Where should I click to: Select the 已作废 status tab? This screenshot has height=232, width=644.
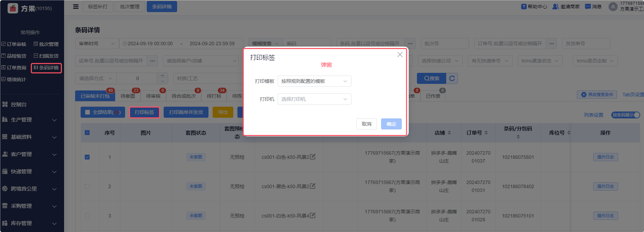[433, 96]
